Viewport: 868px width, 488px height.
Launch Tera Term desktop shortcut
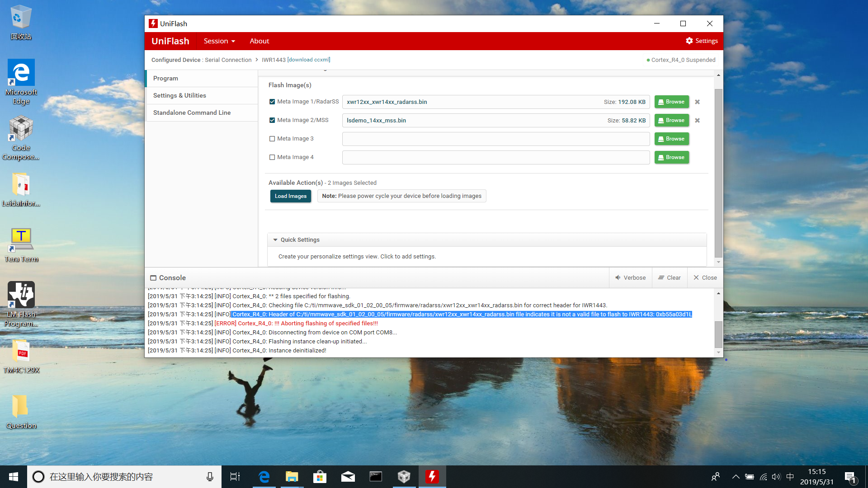[21, 245]
